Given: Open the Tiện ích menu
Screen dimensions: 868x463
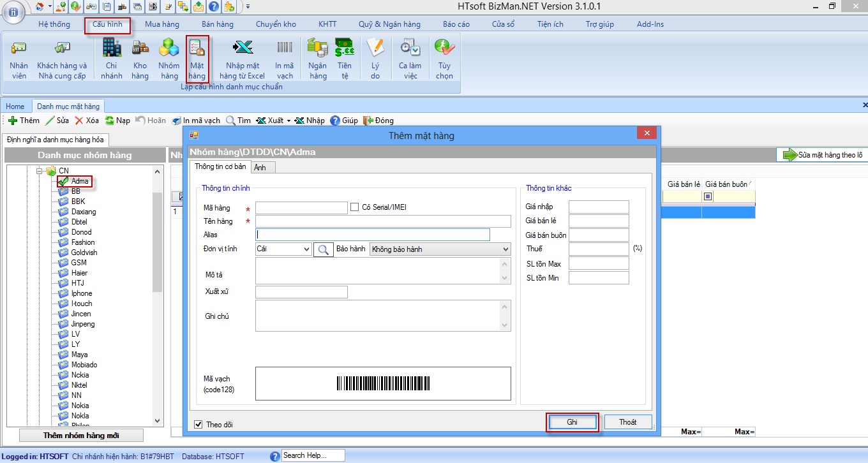Looking at the screenshot, I should [550, 24].
